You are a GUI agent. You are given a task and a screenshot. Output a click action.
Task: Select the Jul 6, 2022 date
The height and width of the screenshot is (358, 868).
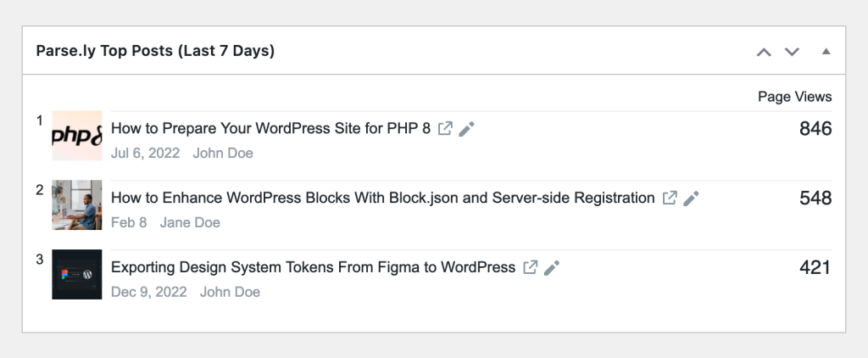(x=146, y=153)
